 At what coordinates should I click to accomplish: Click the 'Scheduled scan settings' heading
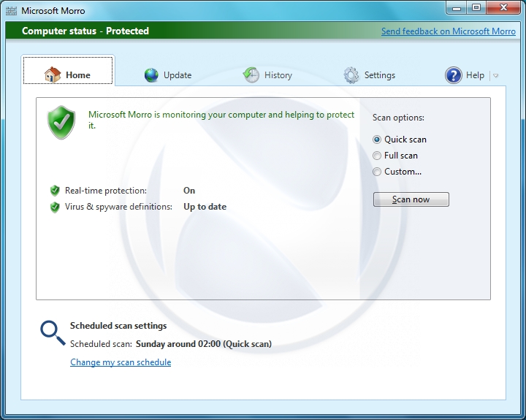118,326
